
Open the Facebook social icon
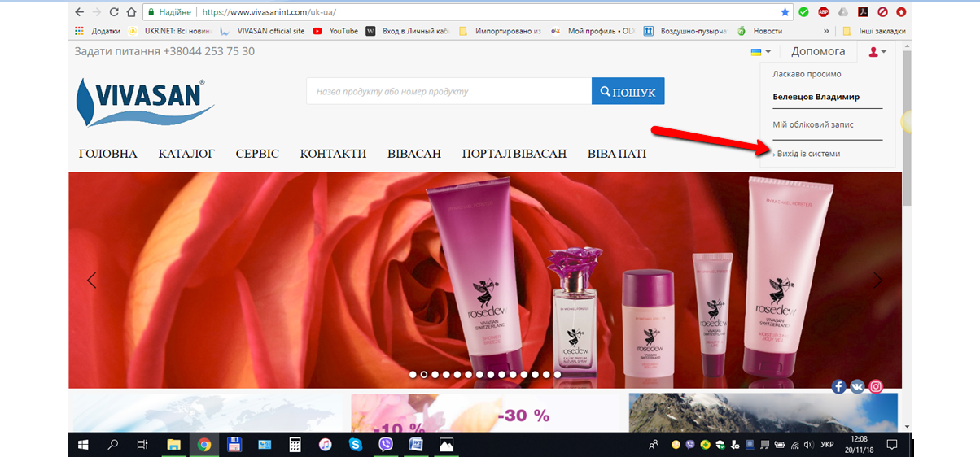point(839,387)
